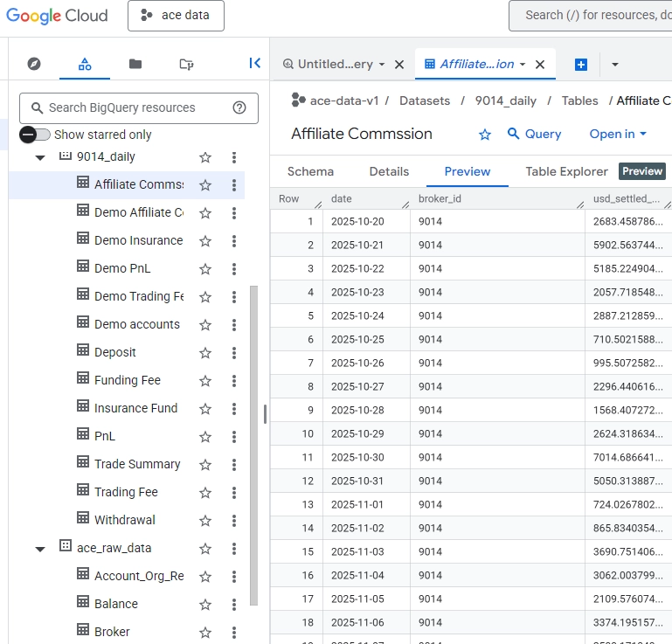Viewport: 672px width, 644px height.
Task: Star the Withdrawal table
Action: [x=205, y=521]
